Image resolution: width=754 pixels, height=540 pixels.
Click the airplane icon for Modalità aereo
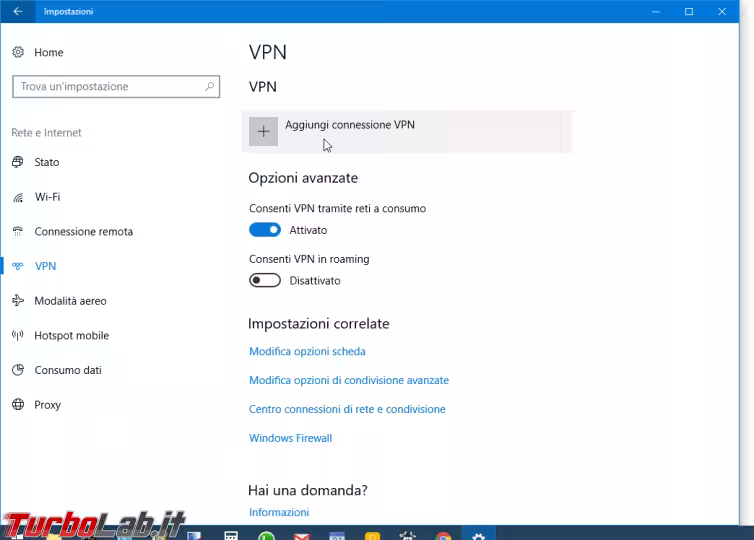pos(18,301)
